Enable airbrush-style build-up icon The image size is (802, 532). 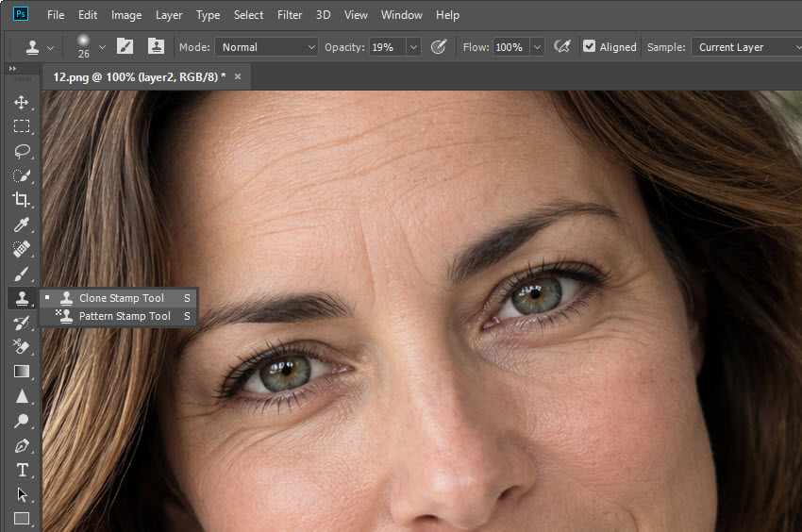click(562, 47)
